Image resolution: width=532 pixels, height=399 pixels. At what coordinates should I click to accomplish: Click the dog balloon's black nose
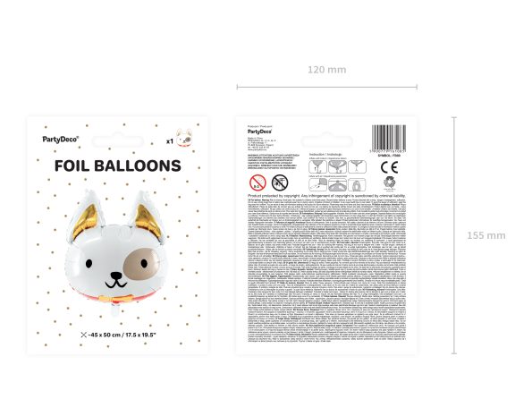click(x=116, y=275)
